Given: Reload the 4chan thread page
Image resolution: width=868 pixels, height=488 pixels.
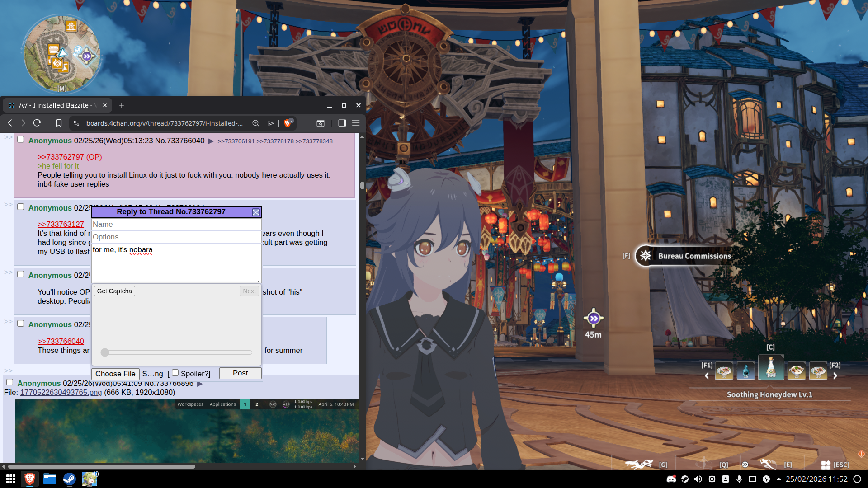Looking at the screenshot, I should (37, 123).
